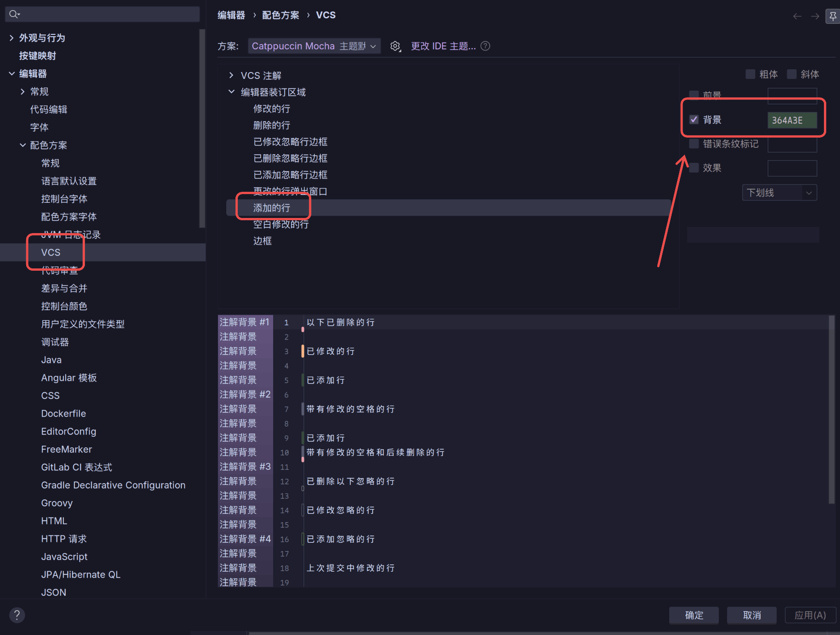
Task: Collapse the 编辑器 section
Action: click(x=11, y=73)
